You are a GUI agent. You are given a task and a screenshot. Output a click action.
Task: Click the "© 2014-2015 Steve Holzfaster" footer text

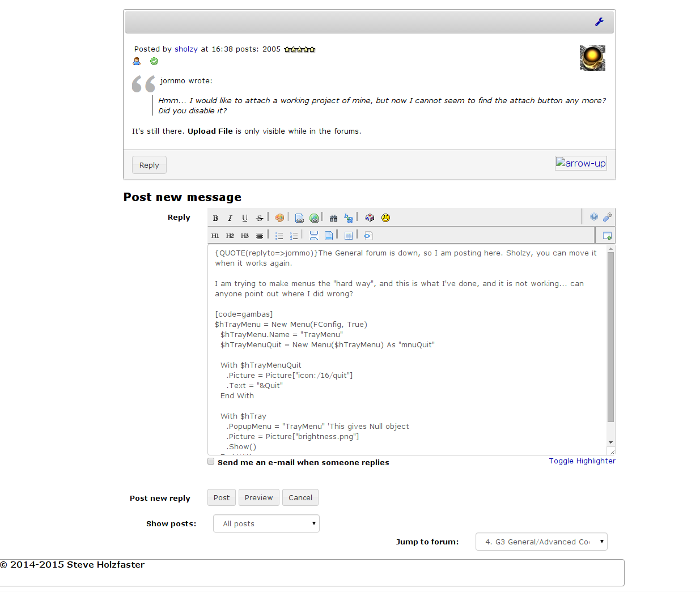(x=73, y=565)
